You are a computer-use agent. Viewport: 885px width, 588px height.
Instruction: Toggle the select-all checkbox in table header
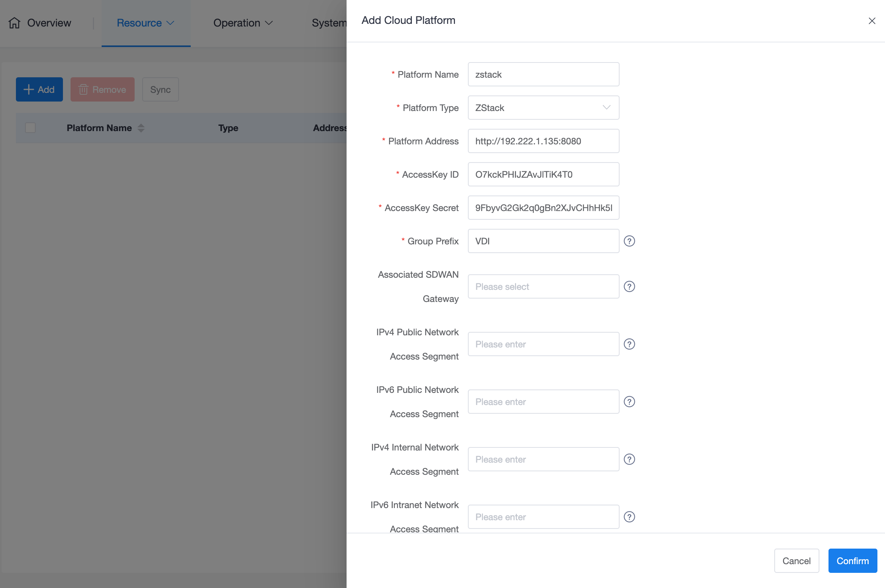coord(30,128)
